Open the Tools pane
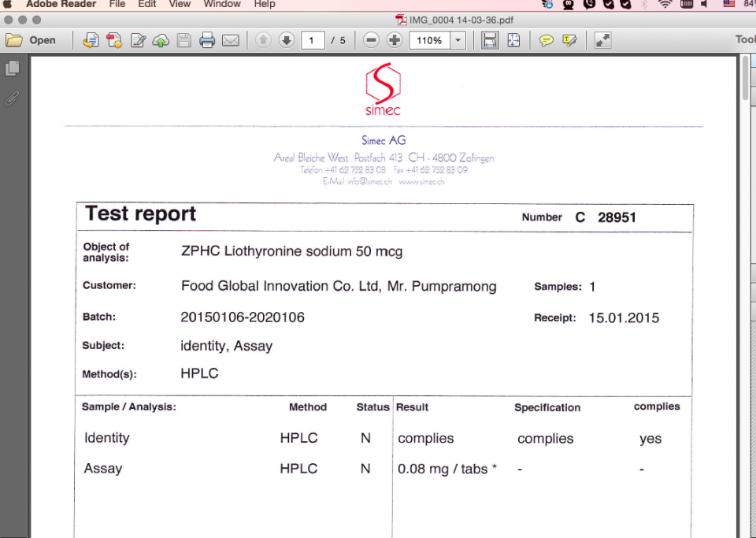 [x=744, y=40]
